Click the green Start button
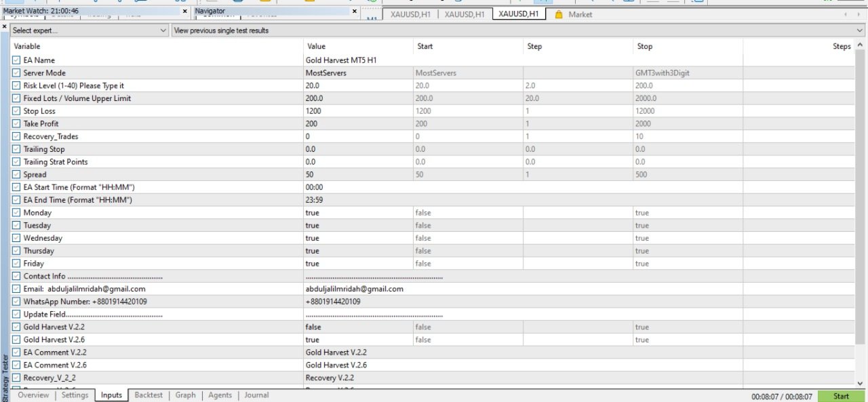 (841, 396)
